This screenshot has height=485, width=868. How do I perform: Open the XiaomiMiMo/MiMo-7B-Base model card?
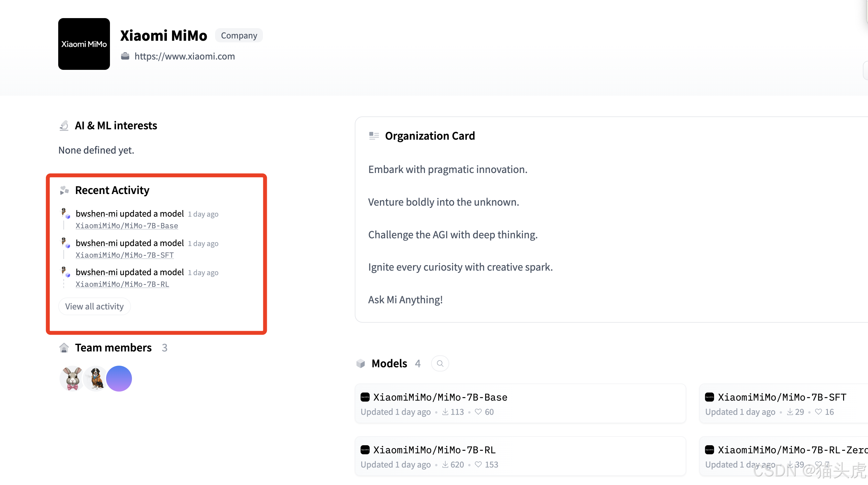click(440, 397)
